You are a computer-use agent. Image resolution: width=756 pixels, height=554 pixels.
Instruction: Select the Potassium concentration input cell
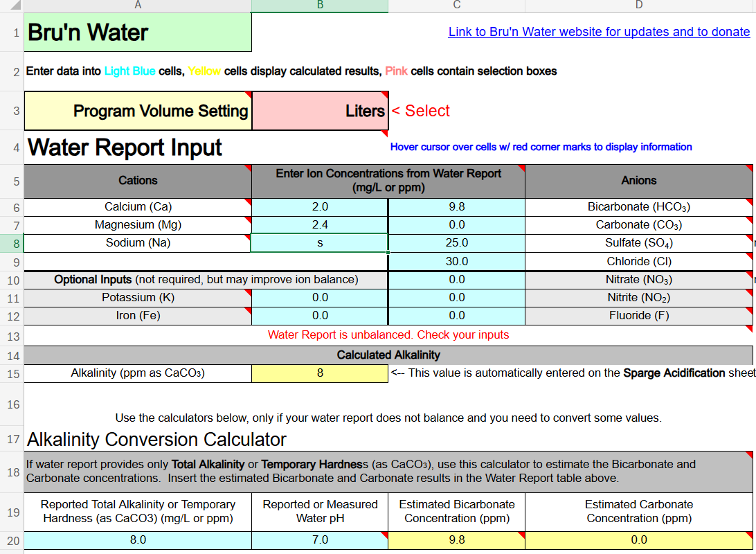pyautogui.click(x=320, y=298)
